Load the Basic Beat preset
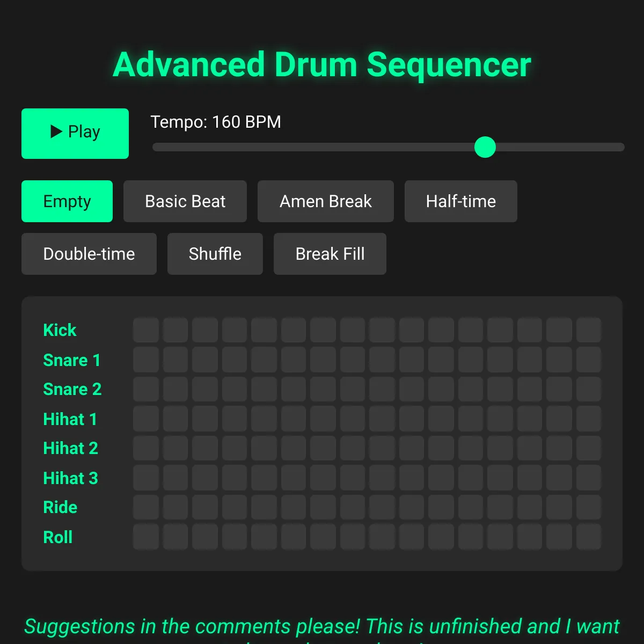This screenshot has height=644, width=644. pyautogui.click(x=185, y=201)
